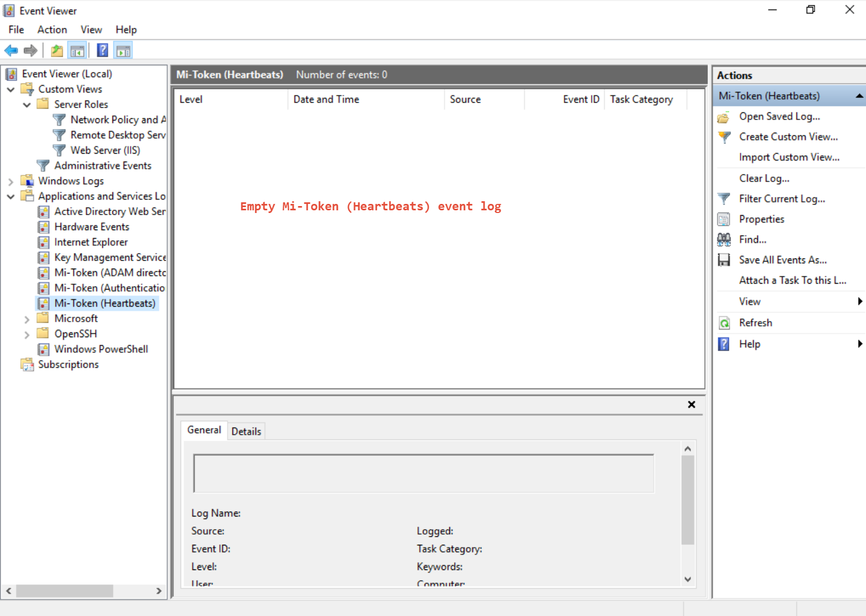Click Open Saved Log action
This screenshot has width=866, height=616.
click(779, 117)
